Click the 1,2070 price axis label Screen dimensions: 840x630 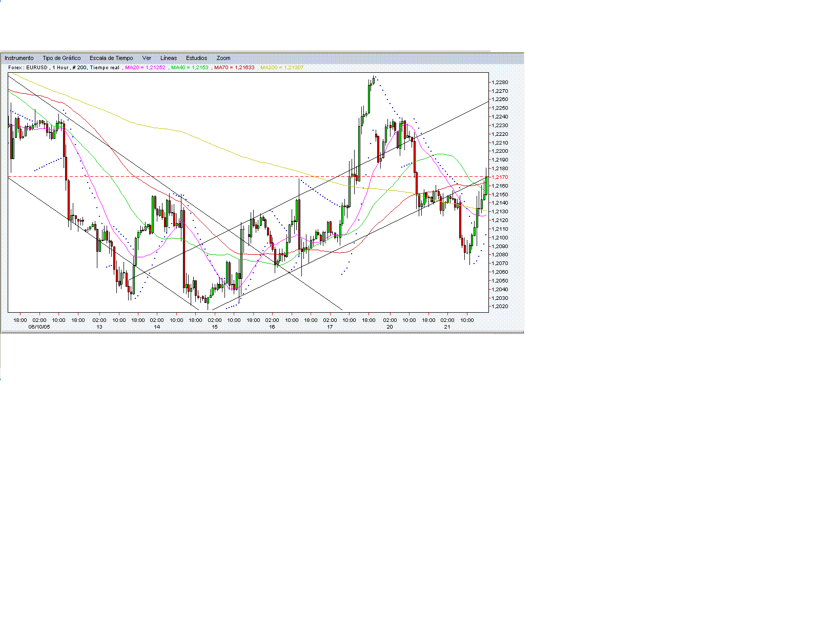(x=500, y=263)
